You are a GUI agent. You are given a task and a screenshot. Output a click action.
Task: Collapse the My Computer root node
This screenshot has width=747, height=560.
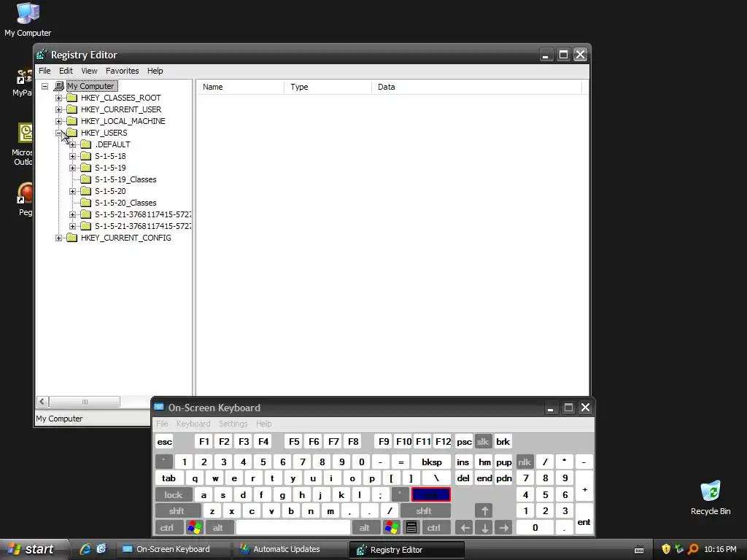[44, 86]
